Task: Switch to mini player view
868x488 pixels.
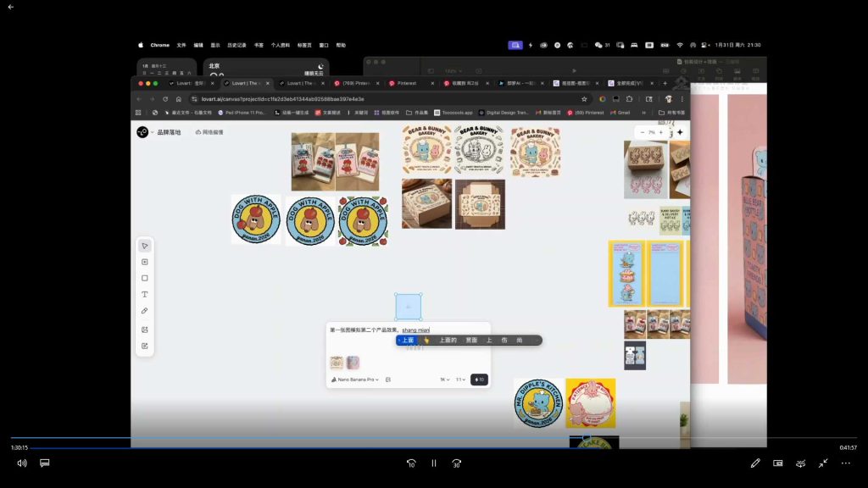Action: coord(778,463)
